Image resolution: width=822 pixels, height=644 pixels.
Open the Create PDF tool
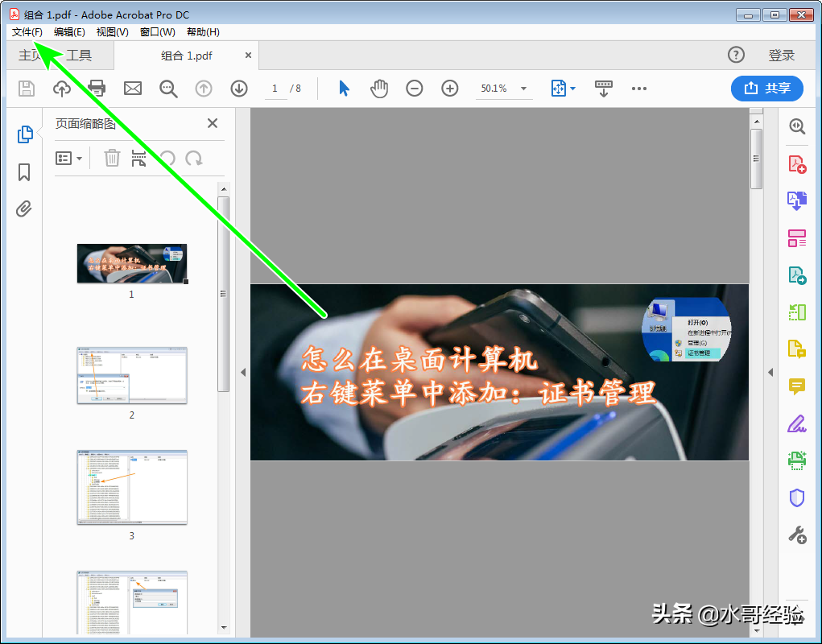point(797,164)
